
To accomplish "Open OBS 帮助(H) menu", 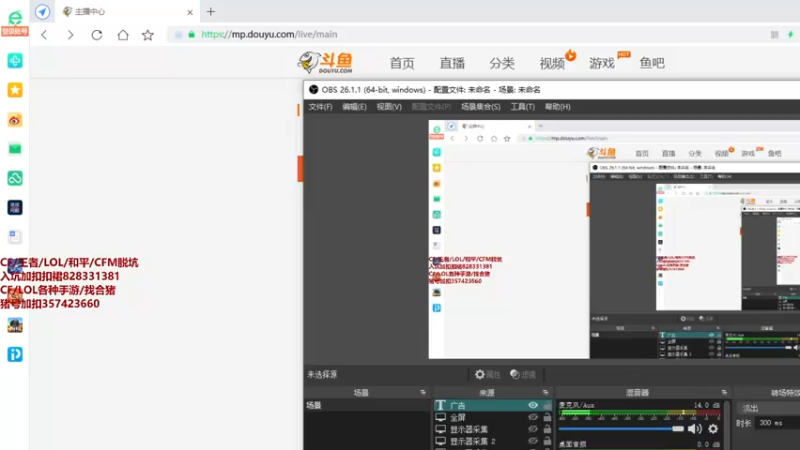I will pos(557,107).
